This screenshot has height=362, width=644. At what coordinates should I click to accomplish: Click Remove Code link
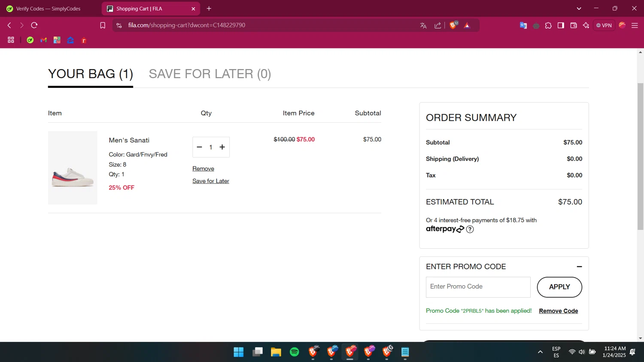pyautogui.click(x=559, y=311)
